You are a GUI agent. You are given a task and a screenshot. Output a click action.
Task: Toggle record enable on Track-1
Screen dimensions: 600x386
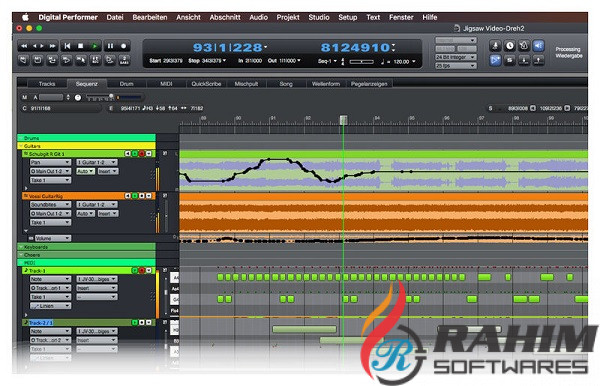pyautogui.click(x=142, y=270)
